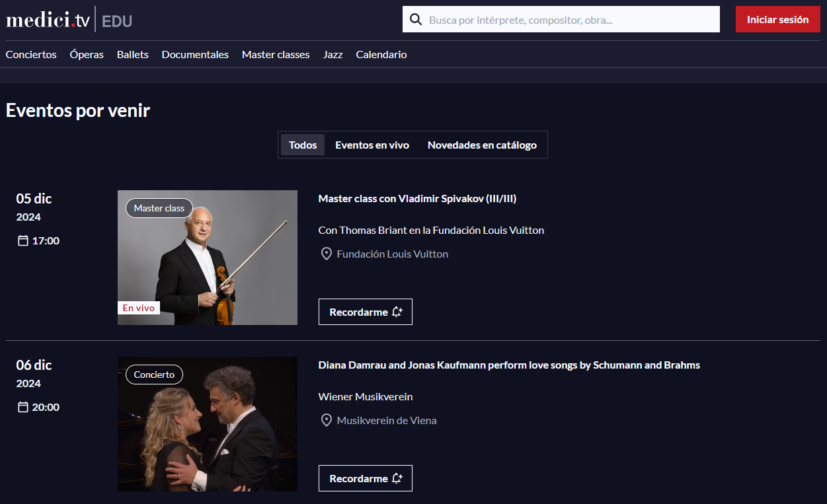The width and height of the screenshot is (827, 504).
Task: Select the Todos filter tab
Action: coord(303,145)
